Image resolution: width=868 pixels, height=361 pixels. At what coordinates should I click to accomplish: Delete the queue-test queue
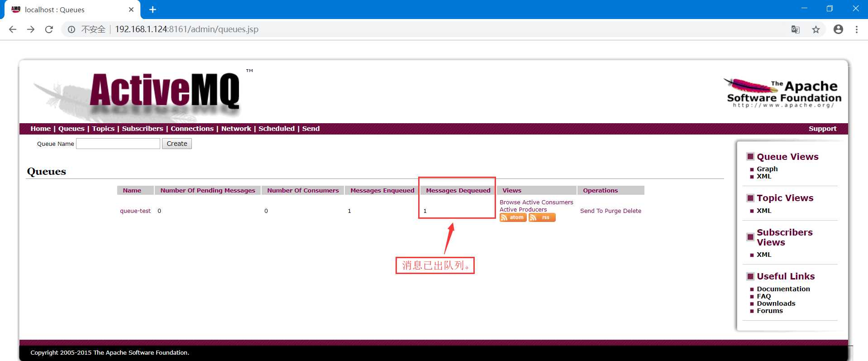632,211
